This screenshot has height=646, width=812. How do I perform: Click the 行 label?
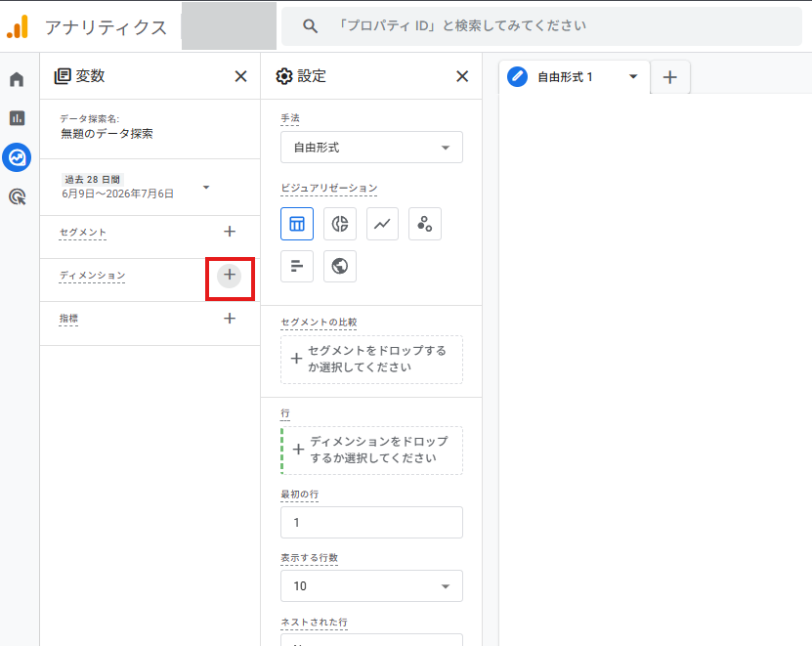click(285, 413)
